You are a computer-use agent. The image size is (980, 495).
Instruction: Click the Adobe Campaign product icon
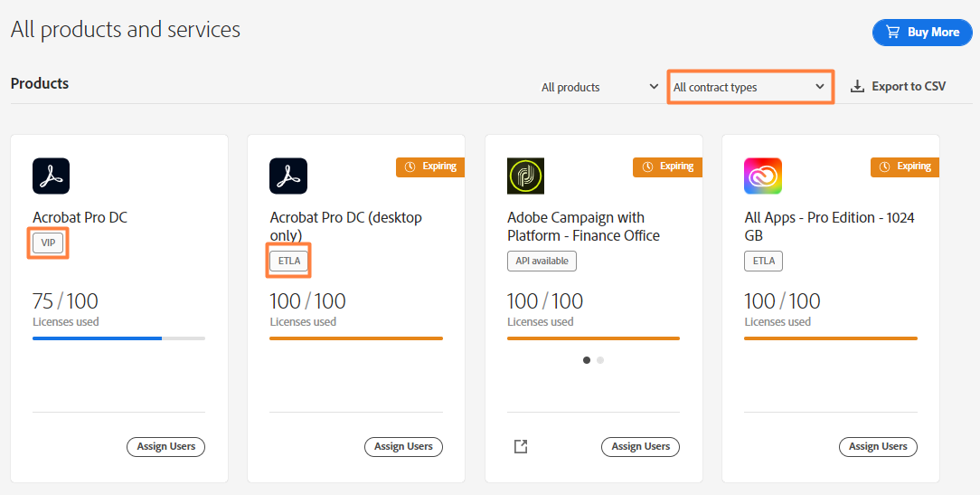tap(525, 176)
